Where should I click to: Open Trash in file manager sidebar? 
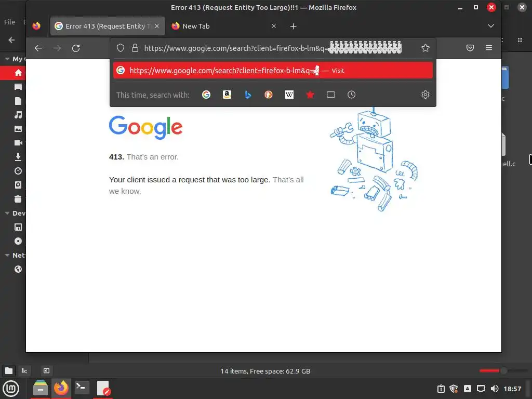click(18, 199)
